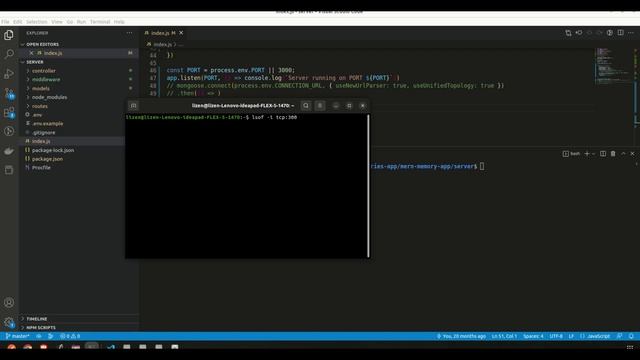Screen dimensions: 640x360
Task: Open the launch profile dropdown next to plus
Action: coord(593,154)
